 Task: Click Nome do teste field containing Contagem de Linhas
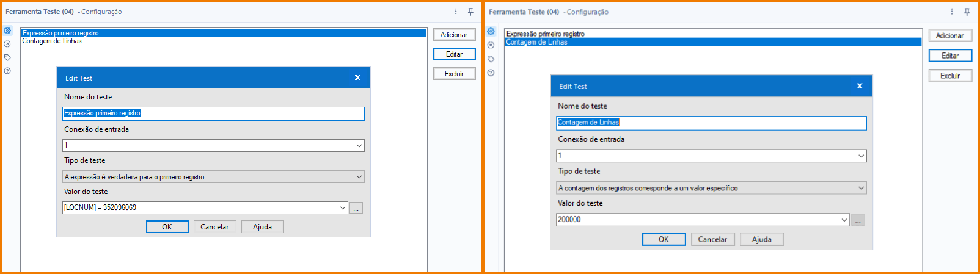coord(711,123)
